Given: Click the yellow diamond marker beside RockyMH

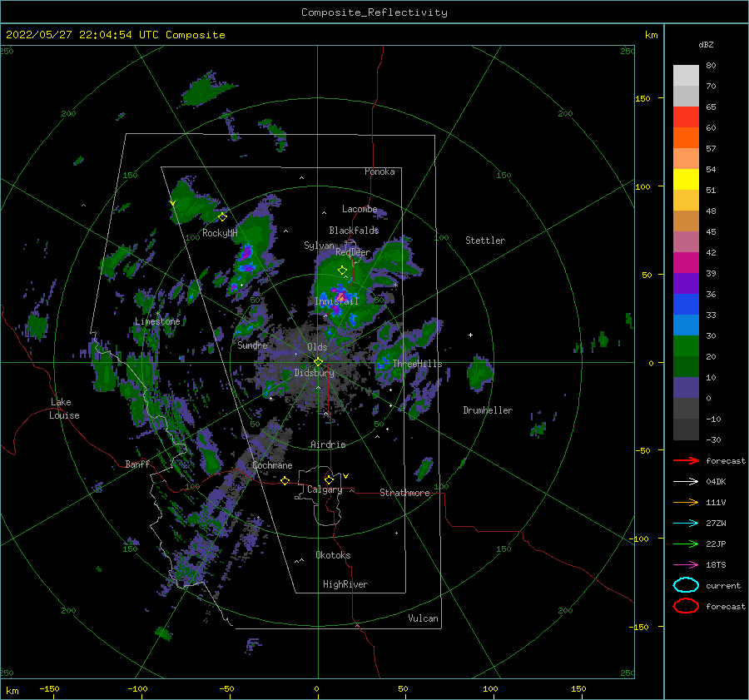Looking at the screenshot, I should point(222,217).
